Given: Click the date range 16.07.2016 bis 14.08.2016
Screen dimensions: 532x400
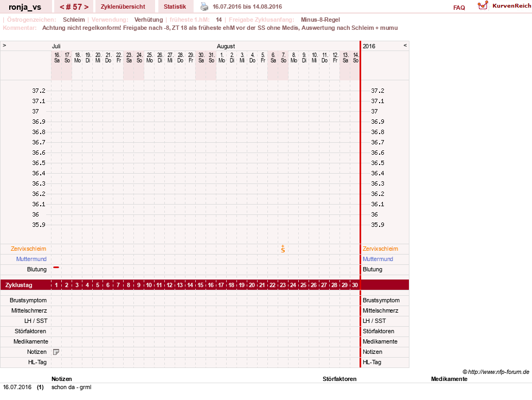Looking at the screenshot, I should click(247, 7).
